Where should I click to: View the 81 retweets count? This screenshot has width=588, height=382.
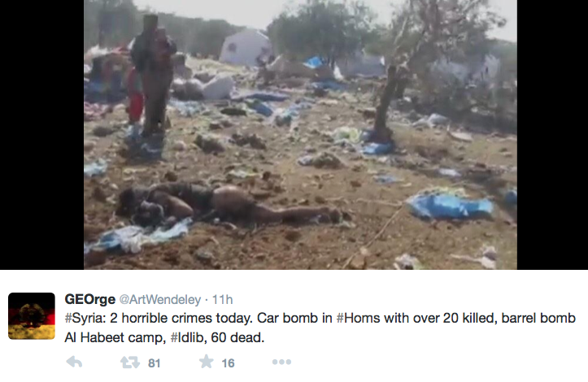(155, 362)
